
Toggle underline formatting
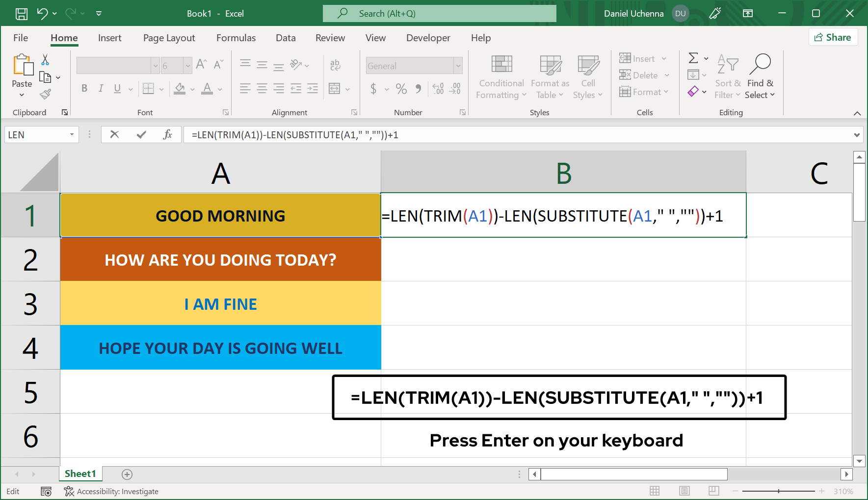(x=116, y=89)
